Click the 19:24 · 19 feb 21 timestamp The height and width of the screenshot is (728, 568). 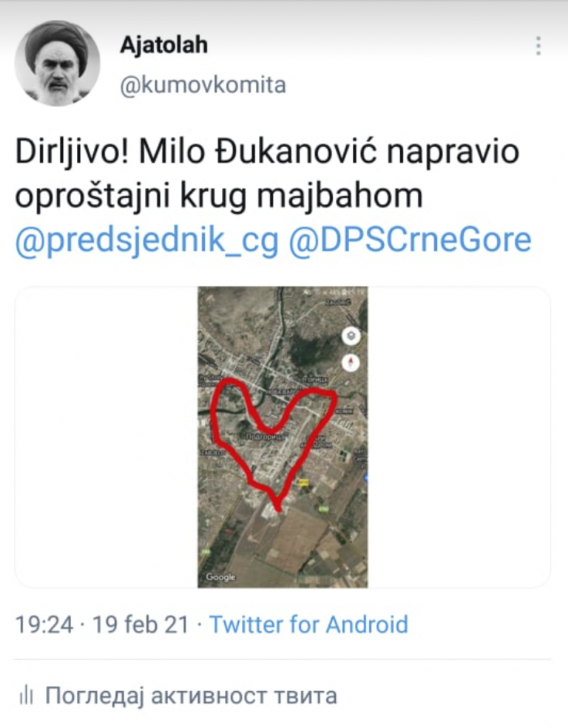[x=101, y=625]
